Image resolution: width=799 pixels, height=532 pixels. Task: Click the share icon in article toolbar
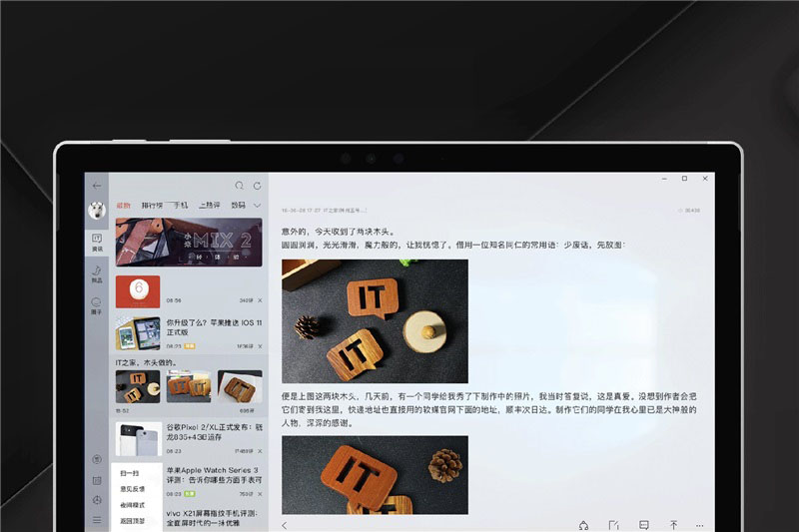click(x=584, y=525)
